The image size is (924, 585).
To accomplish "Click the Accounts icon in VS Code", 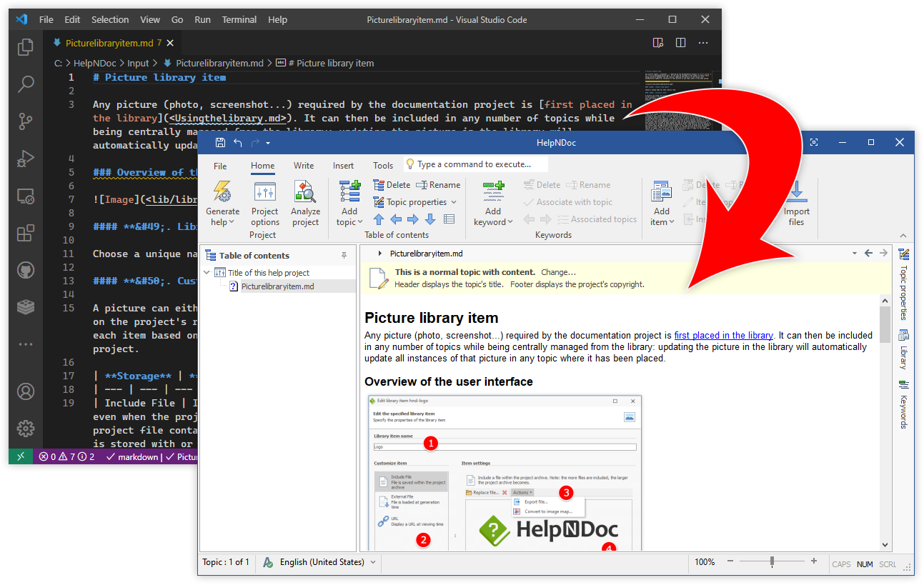I will tap(26, 391).
